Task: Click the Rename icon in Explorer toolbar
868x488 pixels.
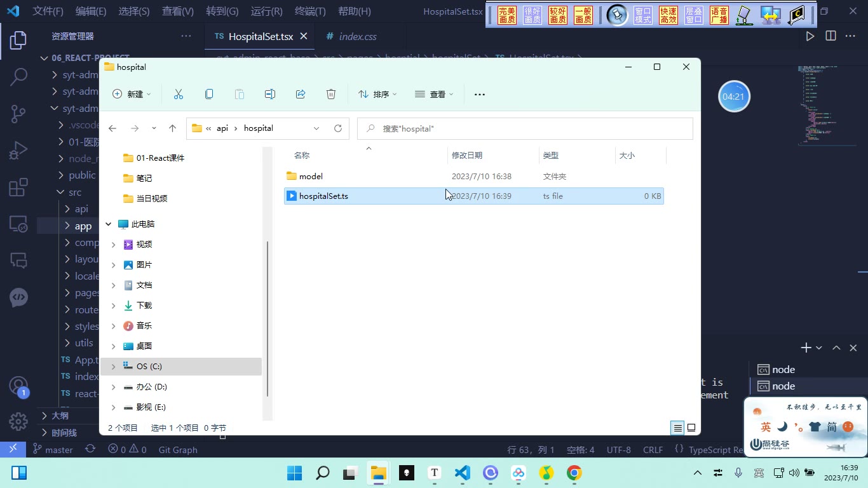Action: coord(270,94)
